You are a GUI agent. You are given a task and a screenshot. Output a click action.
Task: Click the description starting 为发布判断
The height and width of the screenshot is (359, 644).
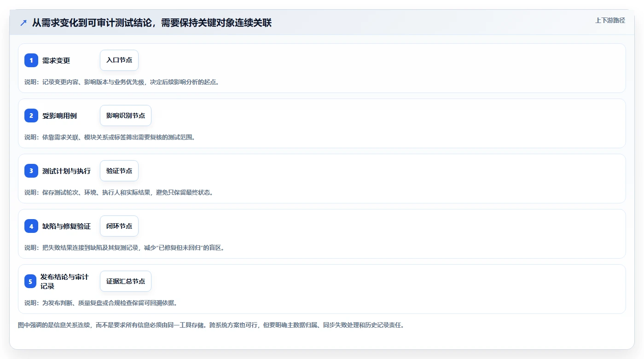point(101,303)
